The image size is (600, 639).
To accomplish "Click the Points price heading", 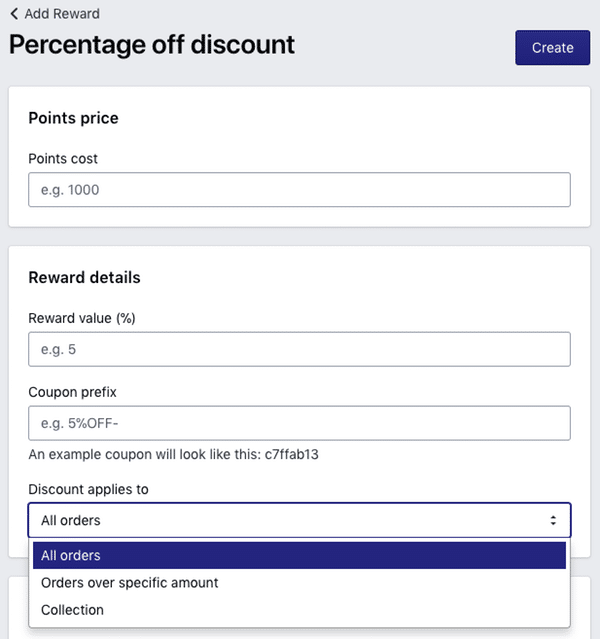I will click(x=73, y=118).
